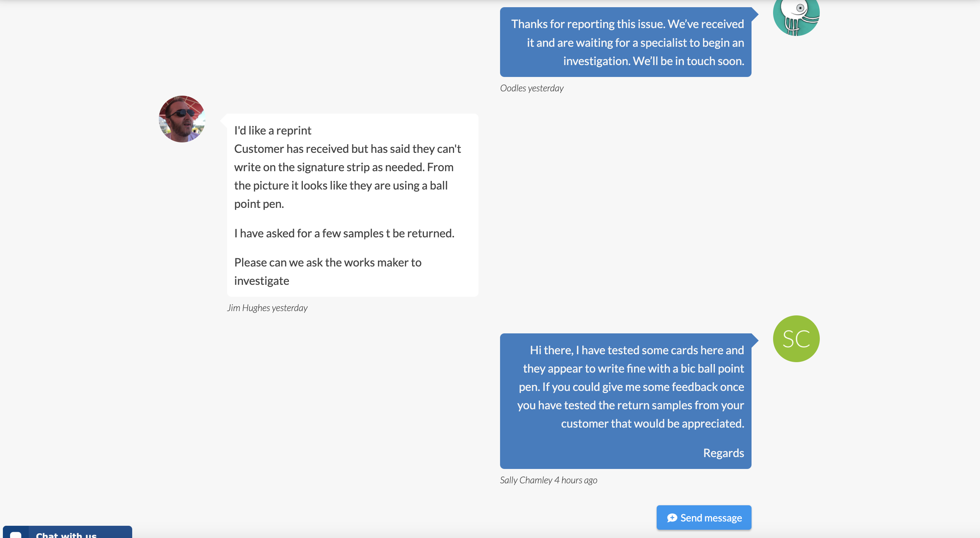Click the Oodles automated reply bubble
This screenshot has height=538, width=980.
tap(625, 42)
